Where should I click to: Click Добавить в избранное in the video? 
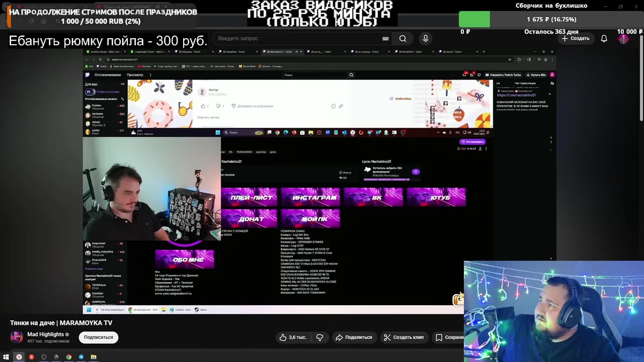(252, 106)
